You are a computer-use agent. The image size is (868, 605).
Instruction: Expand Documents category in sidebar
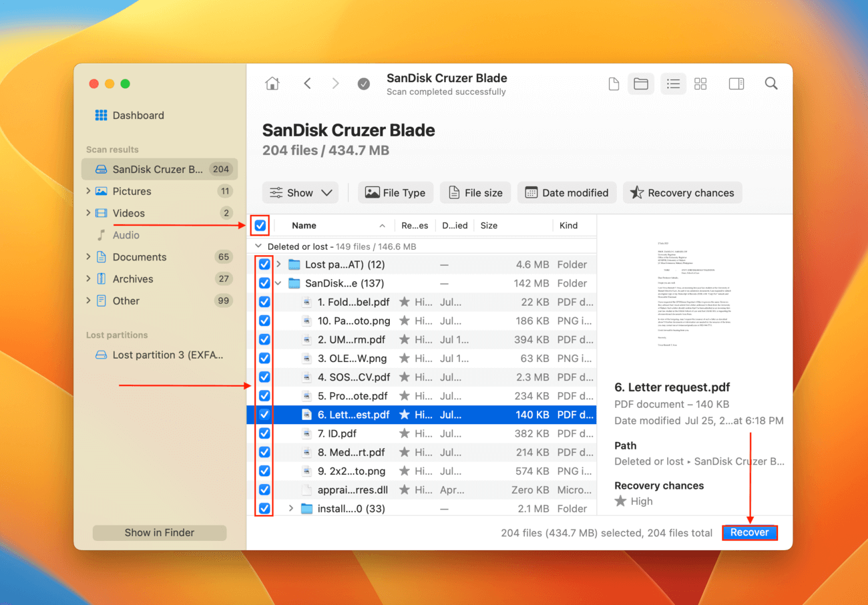pos(88,257)
